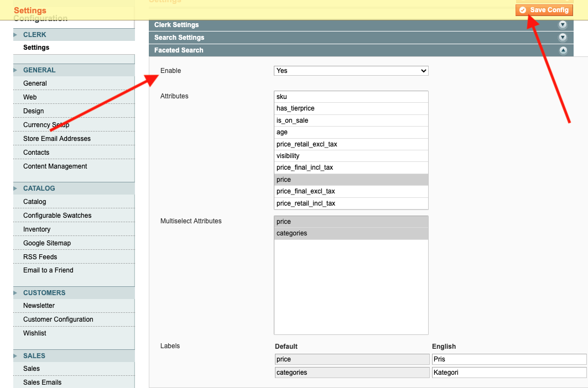
Task: Select the is_on_sale attribute option
Action: tap(351, 120)
